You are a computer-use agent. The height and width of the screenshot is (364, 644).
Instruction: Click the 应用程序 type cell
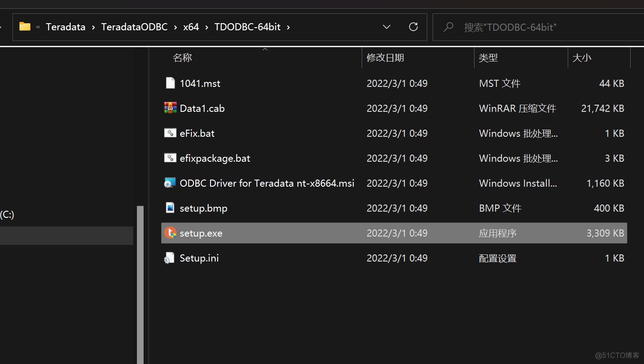498,233
